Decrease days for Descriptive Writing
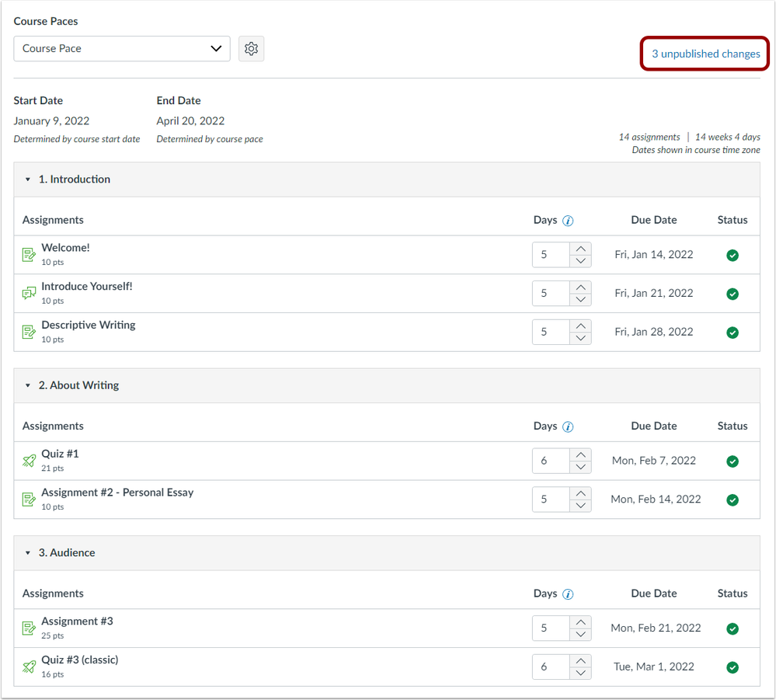Screen dimensions: 776x700 (580, 338)
